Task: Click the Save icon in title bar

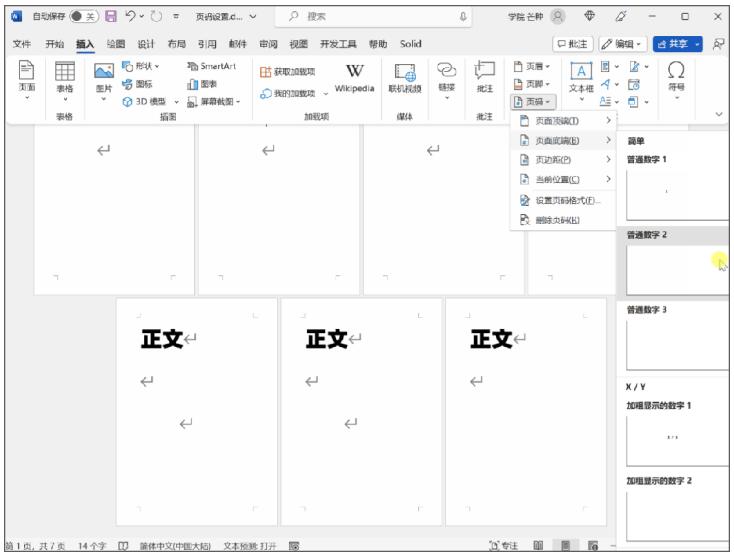Action: click(x=123, y=16)
